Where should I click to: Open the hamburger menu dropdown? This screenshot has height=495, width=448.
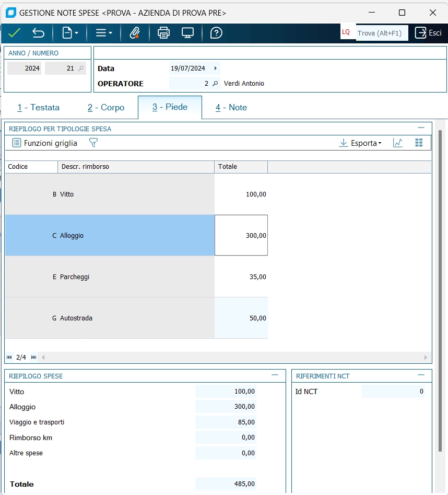[x=104, y=33]
